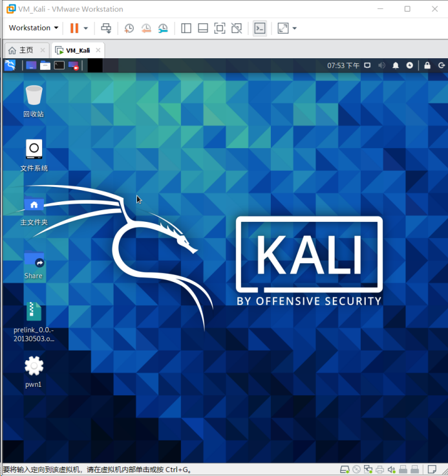The image size is (448, 476).
Task: Open the Workstation menu dropdown
Action: pyautogui.click(x=34, y=28)
